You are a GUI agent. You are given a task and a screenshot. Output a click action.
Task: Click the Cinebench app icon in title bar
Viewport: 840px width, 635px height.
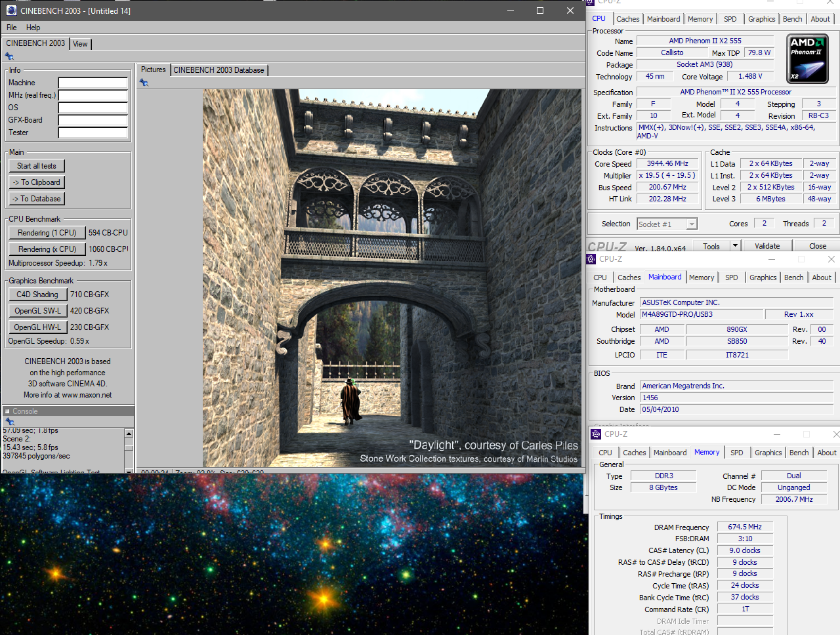[x=11, y=10]
